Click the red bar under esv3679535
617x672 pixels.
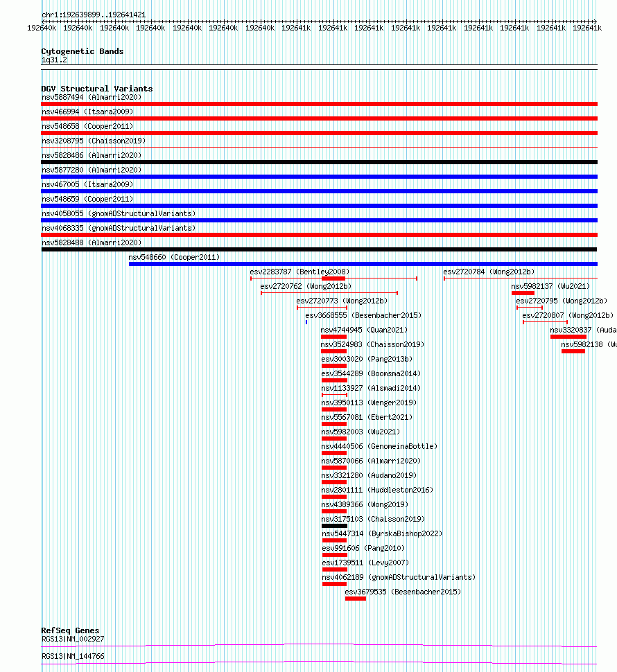(356, 599)
